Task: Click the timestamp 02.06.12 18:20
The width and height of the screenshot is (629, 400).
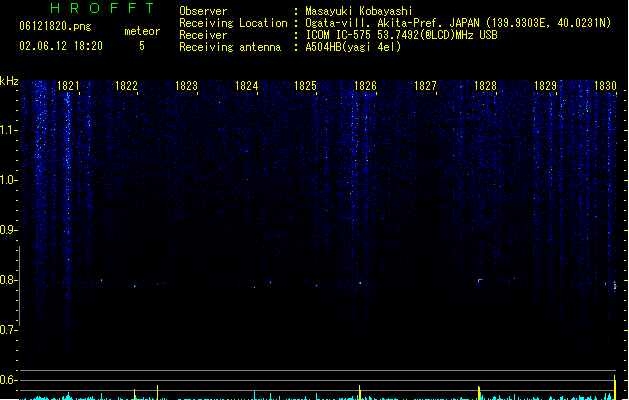Action: (x=61, y=46)
